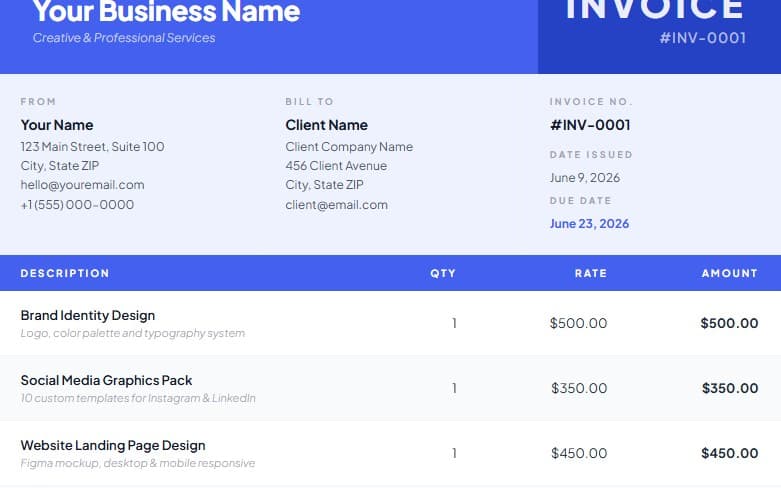
Task: Click '456 Client Avenue' address line
Action: [336, 166]
